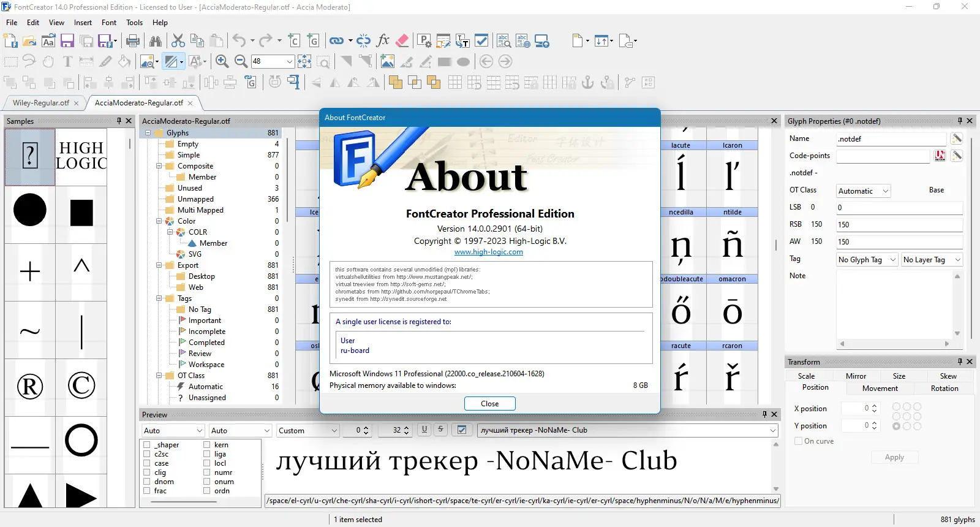The height and width of the screenshot is (527, 980).
Task: Select the Important tag item
Action: point(205,320)
